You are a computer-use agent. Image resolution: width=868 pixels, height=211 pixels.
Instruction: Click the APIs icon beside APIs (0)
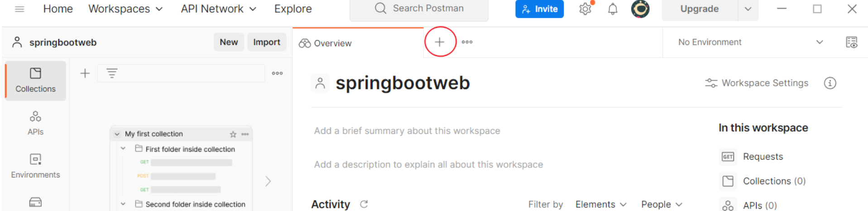pos(728,206)
